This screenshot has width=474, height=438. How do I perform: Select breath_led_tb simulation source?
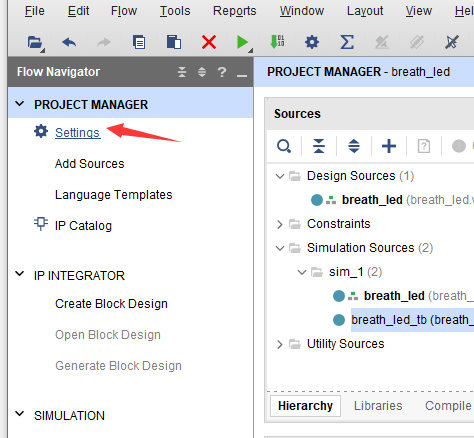[x=412, y=320]
